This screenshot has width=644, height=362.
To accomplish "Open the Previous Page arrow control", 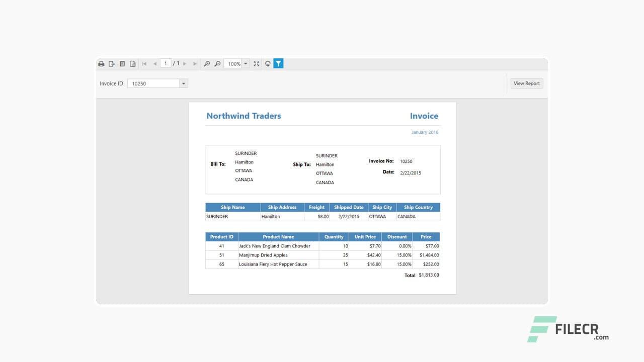I will pos(154,64).
